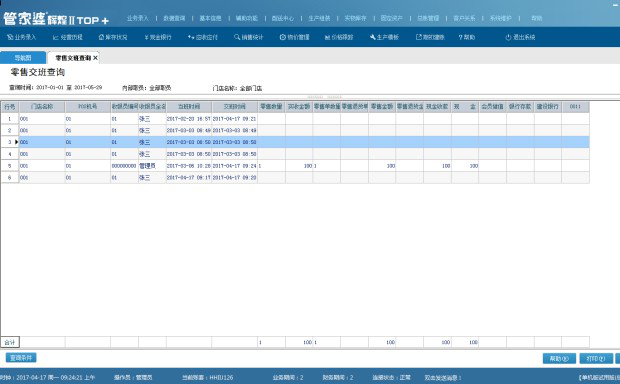Open 现金银行 in the icon toolbar
This screenshot has height=384, width=620.
pyautogui.click(x=158, y=37)
